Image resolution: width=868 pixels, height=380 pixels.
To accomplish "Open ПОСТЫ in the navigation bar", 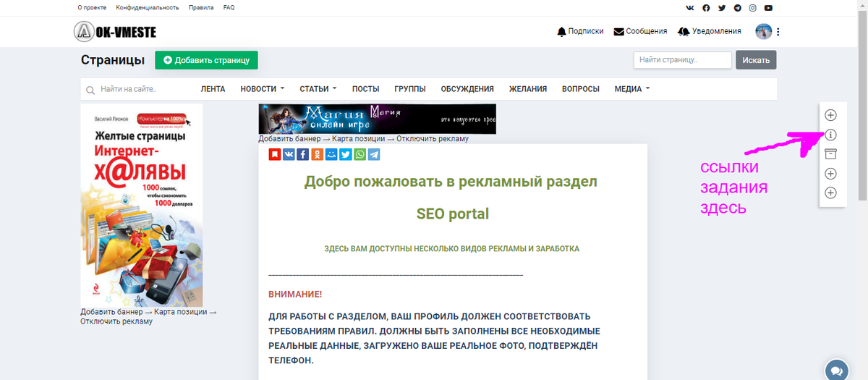I will click(365, 89).
